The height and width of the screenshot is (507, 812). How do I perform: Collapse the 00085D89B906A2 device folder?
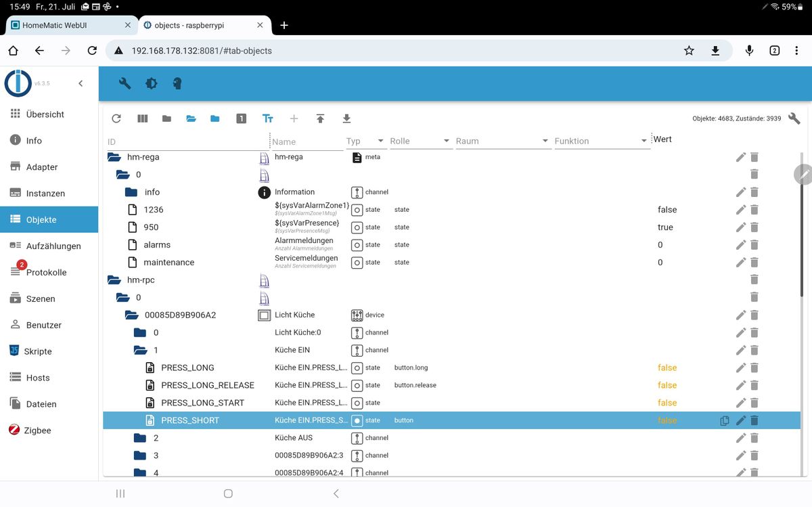(x=132, y=315)
